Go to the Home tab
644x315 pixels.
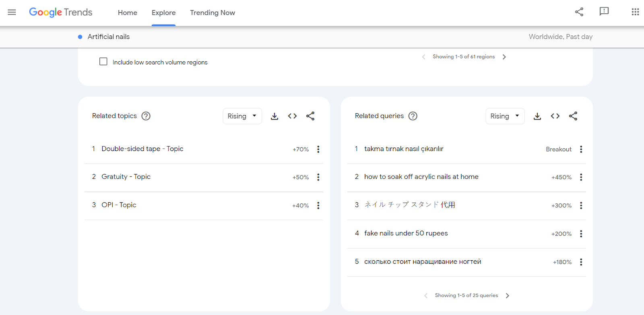[x=128, y=12]
